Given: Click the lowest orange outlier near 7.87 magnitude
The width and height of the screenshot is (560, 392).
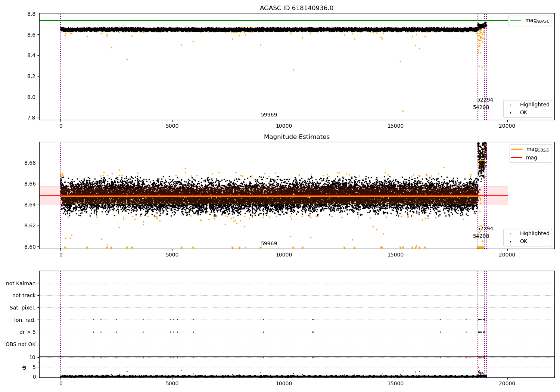Looking at the screenshot, I should (402, 111).
